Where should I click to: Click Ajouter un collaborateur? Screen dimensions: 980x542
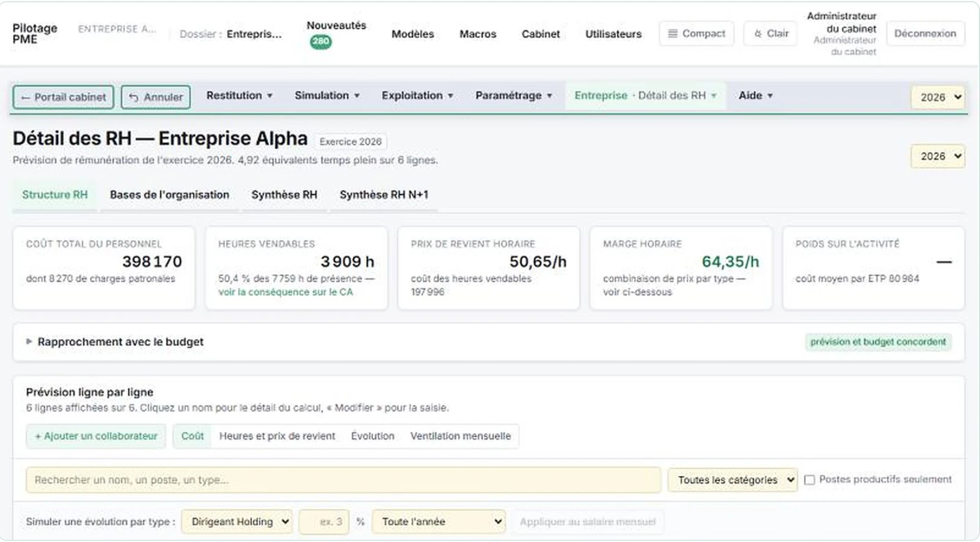[96, 436]
